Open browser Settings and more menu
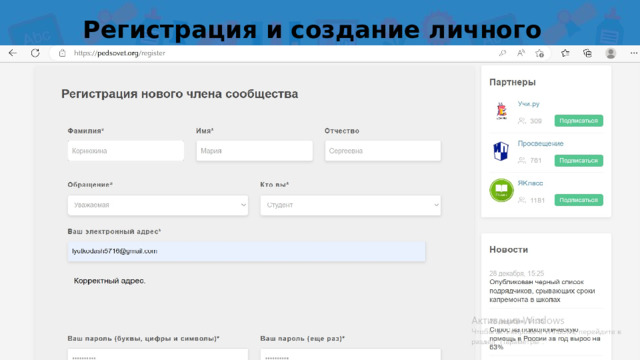 coord(633,53)
